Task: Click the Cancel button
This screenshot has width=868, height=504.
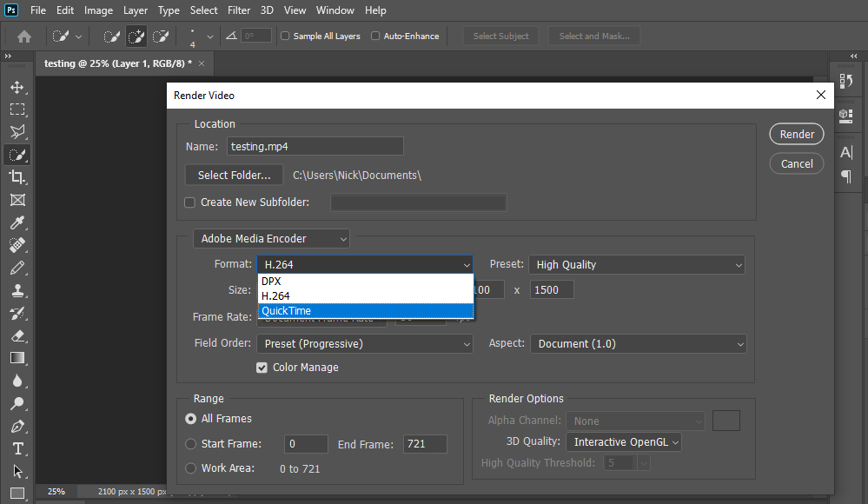Action: (797, 163)
